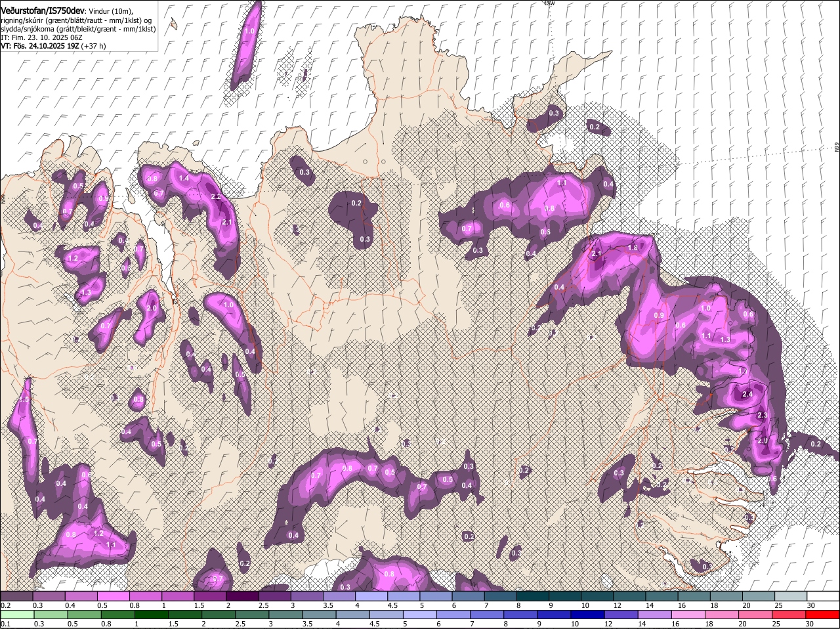This screenshot has width=840, height=629.
Task: Click the 1.8 precipitation value label
Action: click(633, 248)
